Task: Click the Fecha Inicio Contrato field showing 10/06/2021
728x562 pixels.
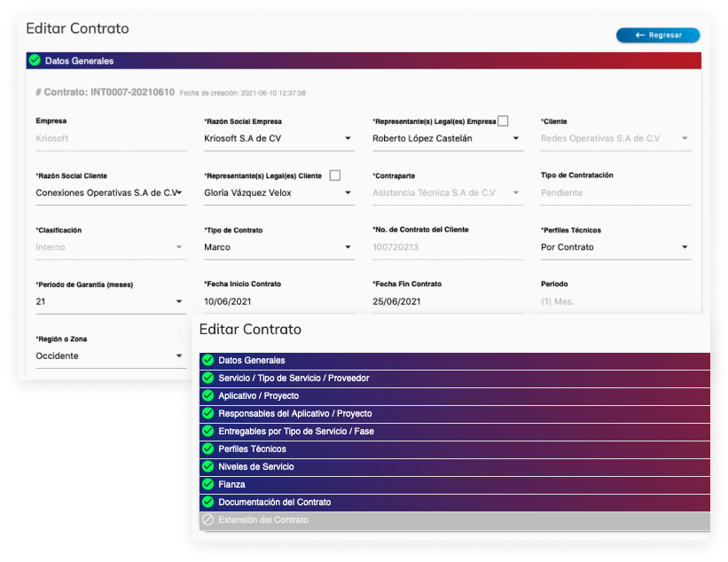Action: (x=278, y=301)
